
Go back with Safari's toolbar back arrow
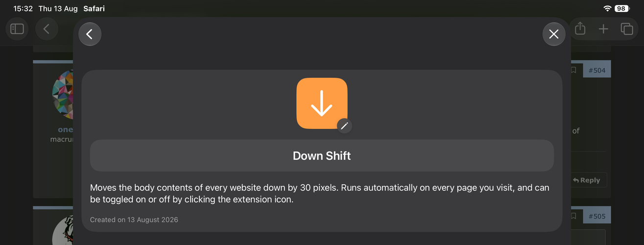coord(47,29)
